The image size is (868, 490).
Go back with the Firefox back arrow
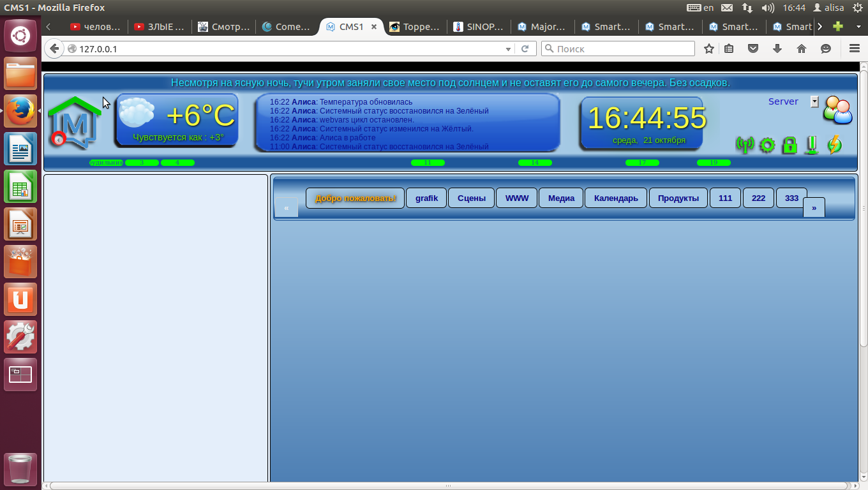(x=54, y=48)
